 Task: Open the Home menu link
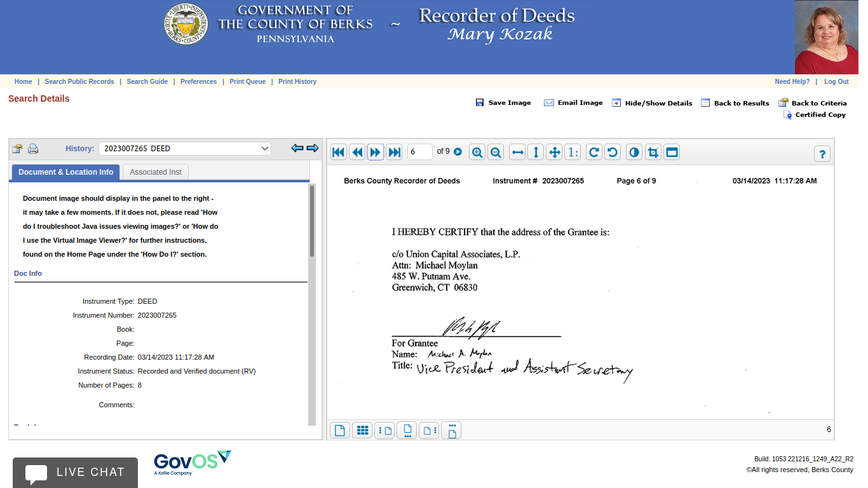click(x=24, y=81)
